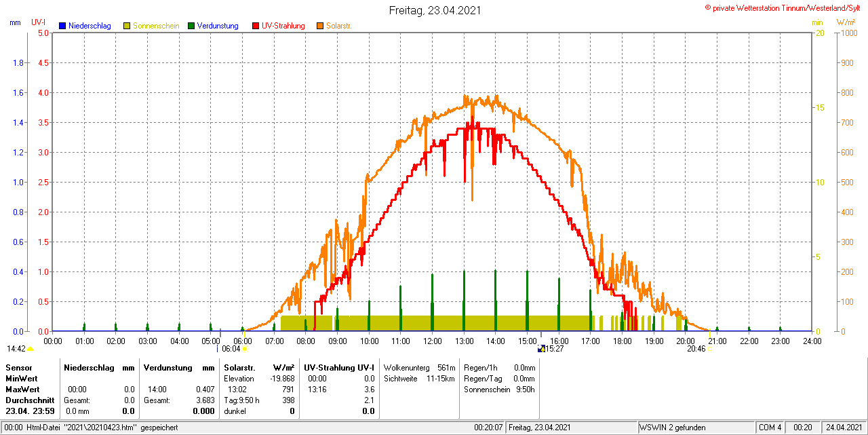The height and width of the screenshot is (435, 868).
Task: Click the Regen/Tag 0.0mm entry
Action: [499, 378]
